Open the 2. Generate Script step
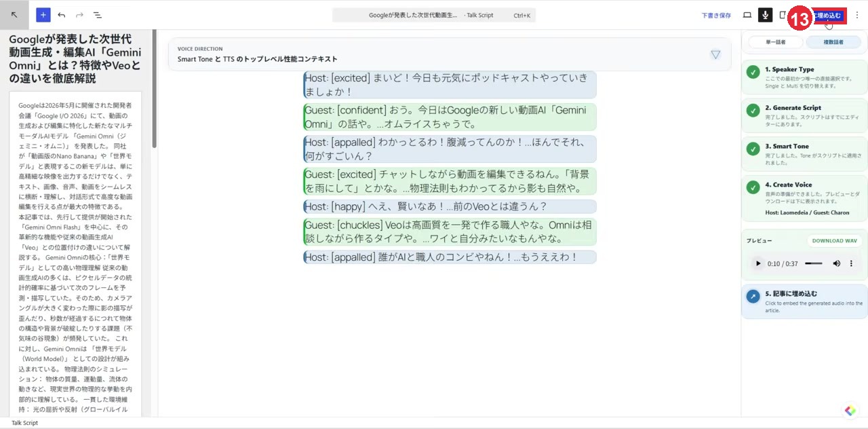 (804, 115)
